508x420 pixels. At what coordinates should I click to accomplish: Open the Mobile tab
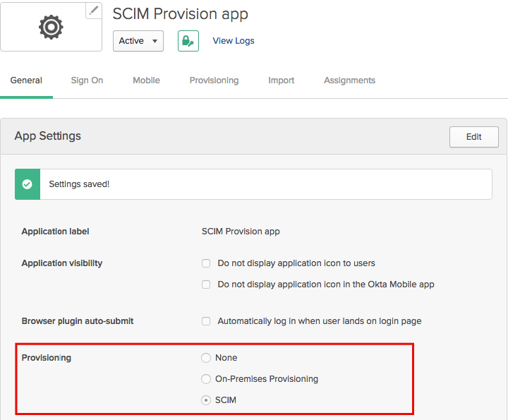146,80
